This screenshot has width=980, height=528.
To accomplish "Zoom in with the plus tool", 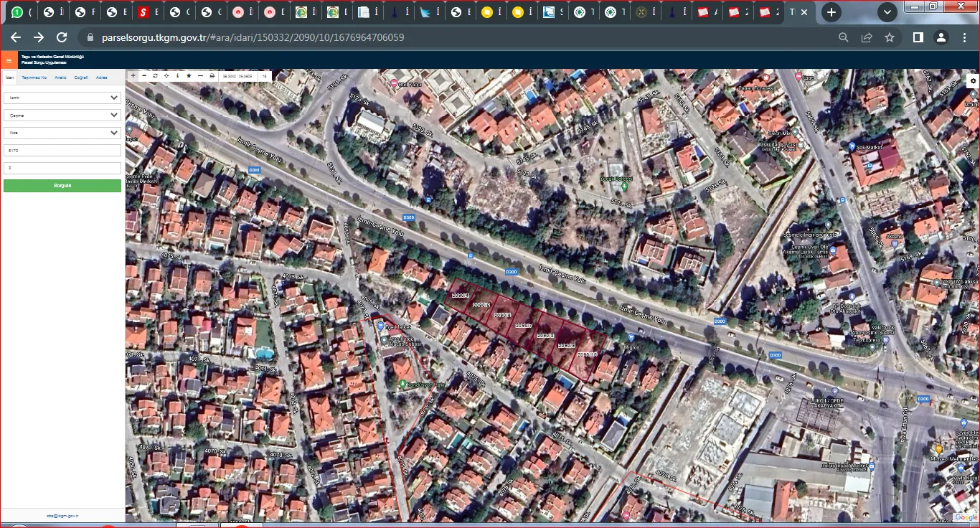I will [x=133, y=75].
